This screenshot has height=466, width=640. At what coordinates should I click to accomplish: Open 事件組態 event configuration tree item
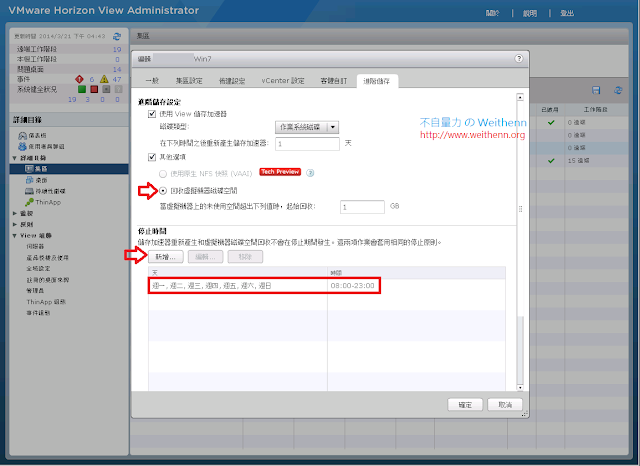(38, 313)
